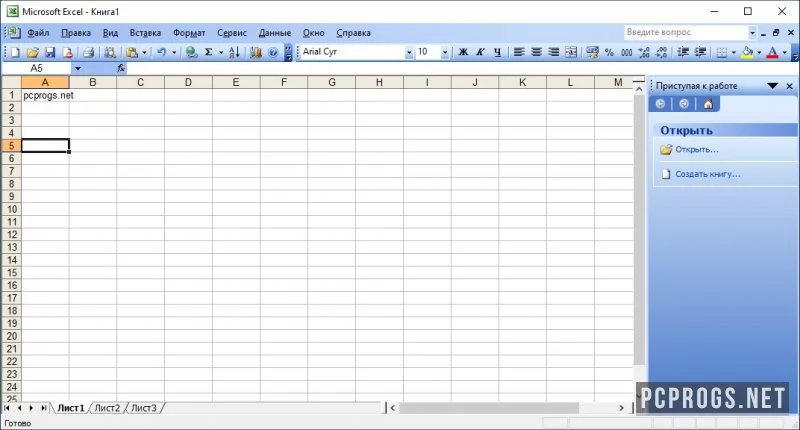Sort ascending with the A-Z icon
800x430 pixels.
(234, 52)
